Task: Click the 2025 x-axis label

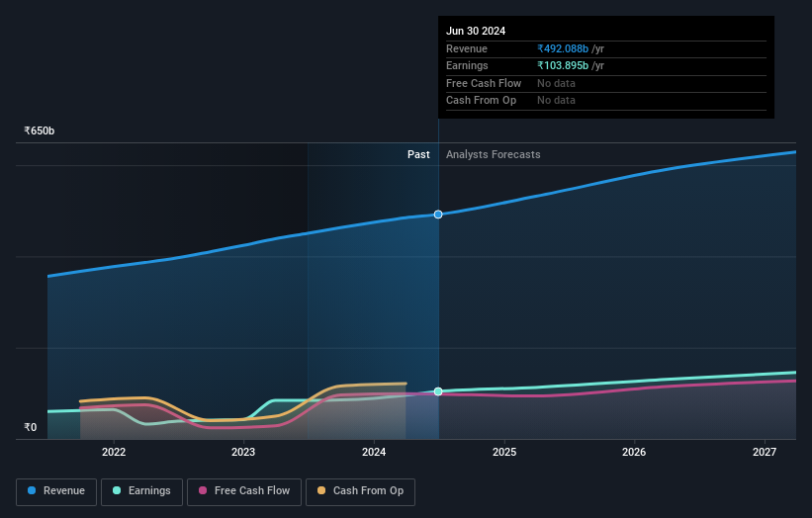Action: (504, 453)
